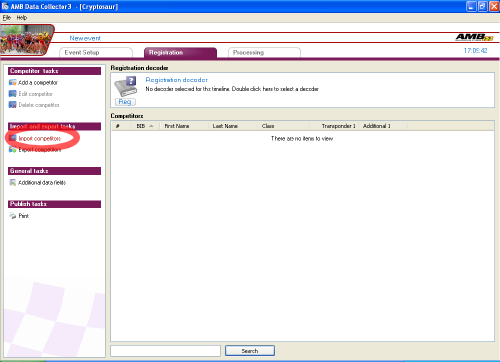Click the Competitor tasks section header
This screenshot has height=362, width=500.
click(54, 71)
